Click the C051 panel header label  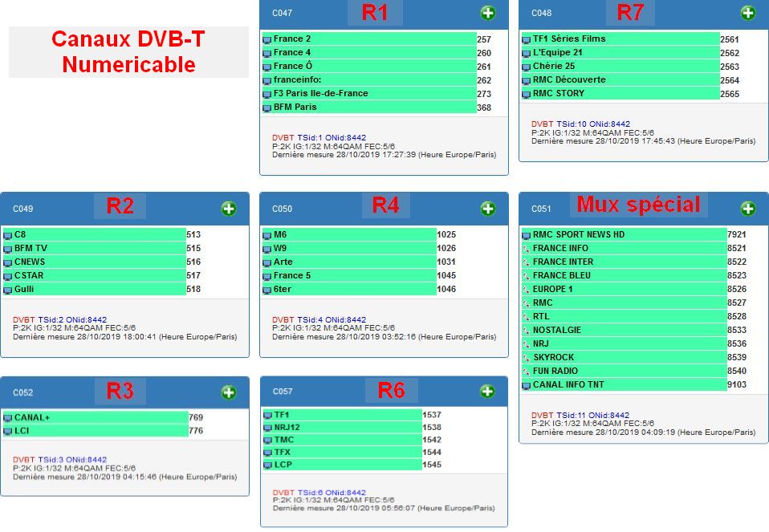(x=542, y=209)
